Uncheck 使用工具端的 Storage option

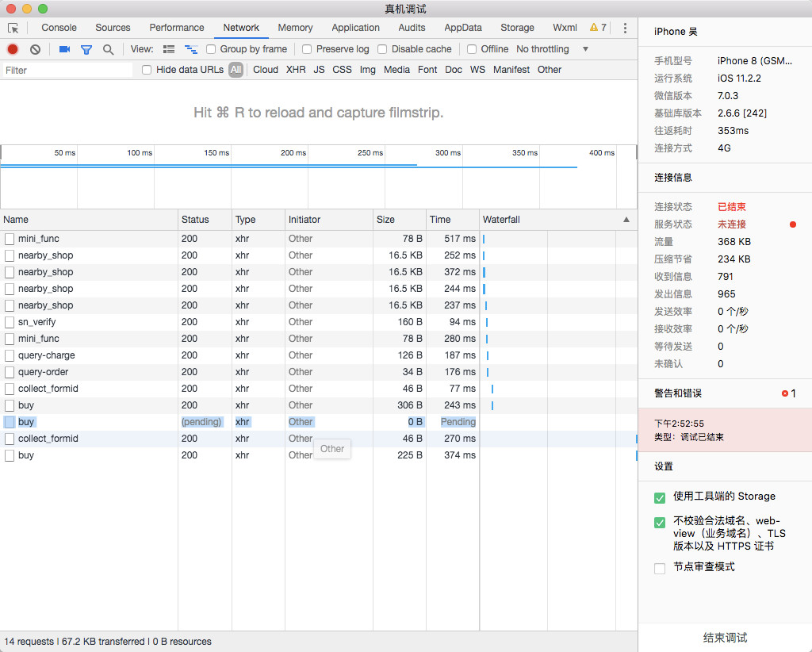tap(660, 497)
